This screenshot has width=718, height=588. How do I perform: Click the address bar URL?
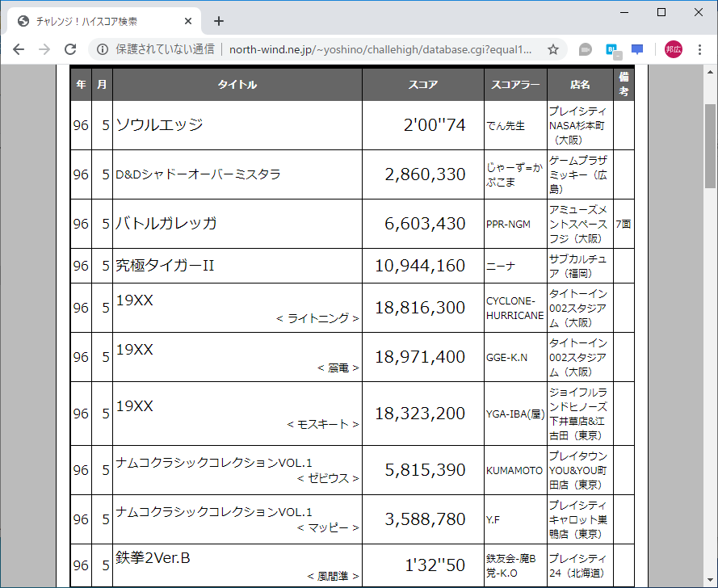[x=380, y=49]
